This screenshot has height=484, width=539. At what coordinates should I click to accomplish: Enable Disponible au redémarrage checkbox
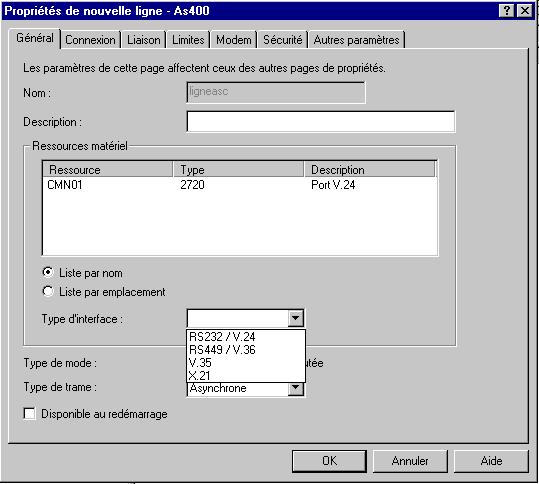30,414
